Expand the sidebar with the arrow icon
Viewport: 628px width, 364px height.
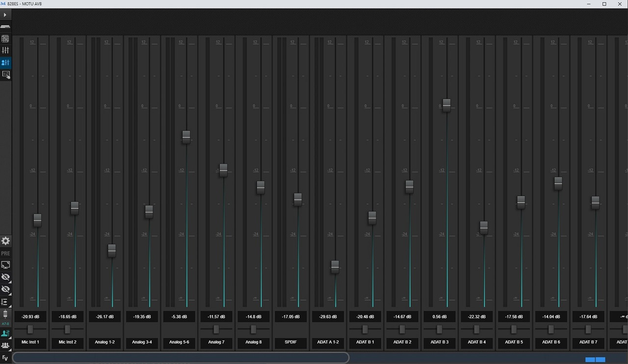click(5, 15)
